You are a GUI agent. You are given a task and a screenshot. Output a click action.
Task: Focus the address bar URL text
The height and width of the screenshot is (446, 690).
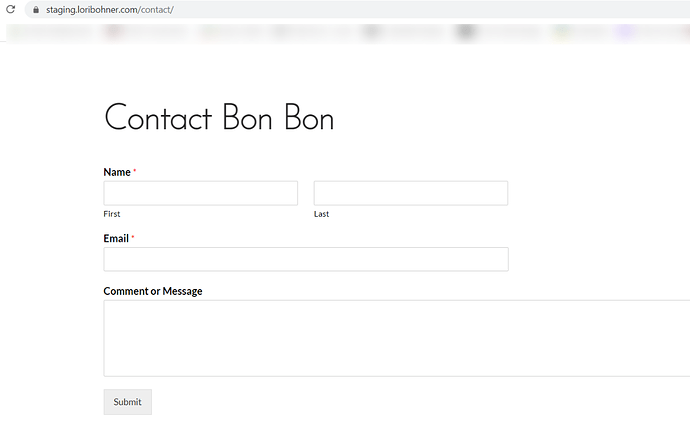tap(110, 9)
